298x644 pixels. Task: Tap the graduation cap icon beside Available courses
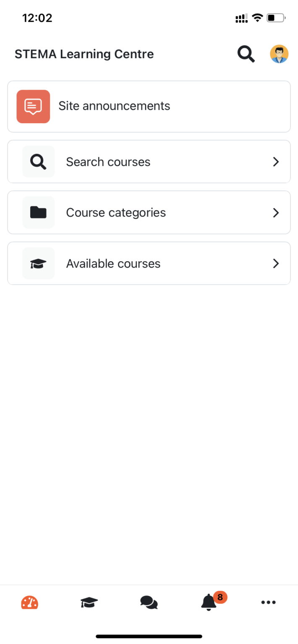39,264
